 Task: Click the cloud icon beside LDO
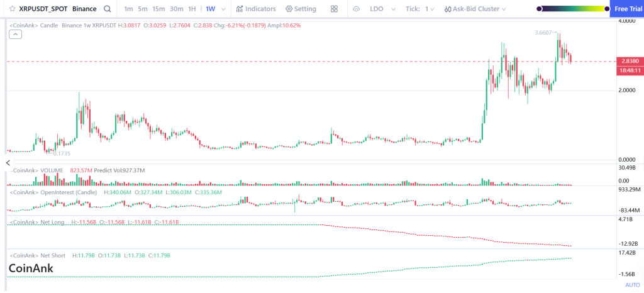(x=357, y=9)
